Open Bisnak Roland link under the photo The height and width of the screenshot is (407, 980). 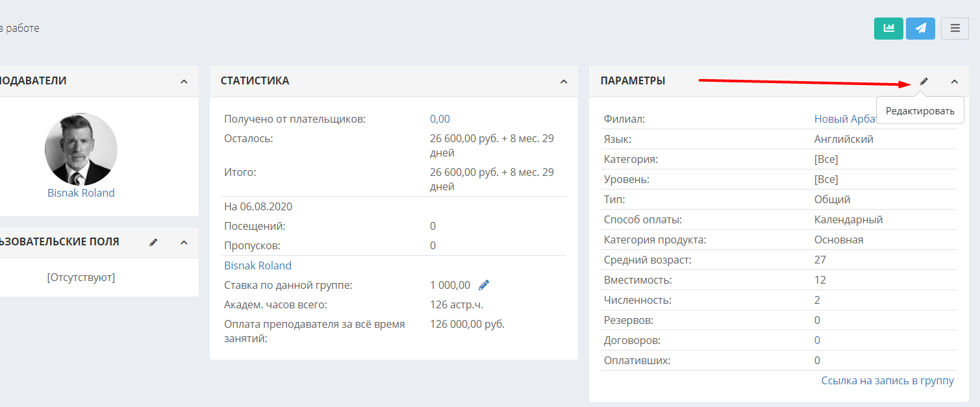point(81,193)
